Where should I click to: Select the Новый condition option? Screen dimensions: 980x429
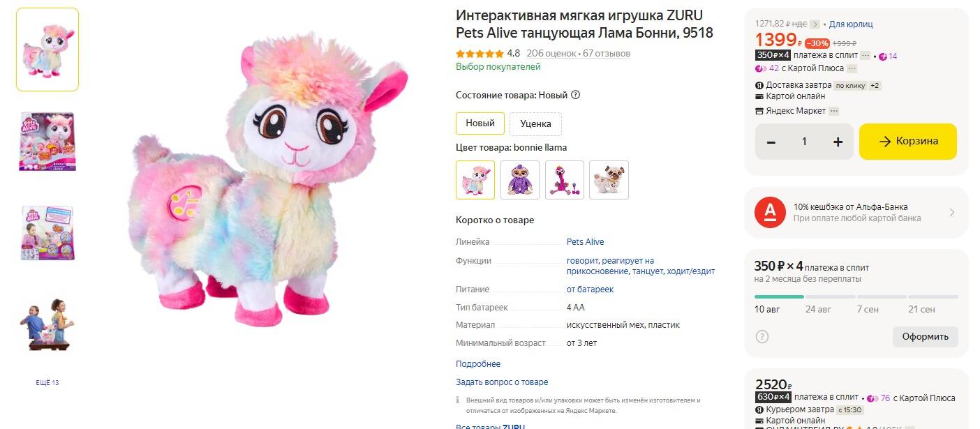(x=480, y=123)
